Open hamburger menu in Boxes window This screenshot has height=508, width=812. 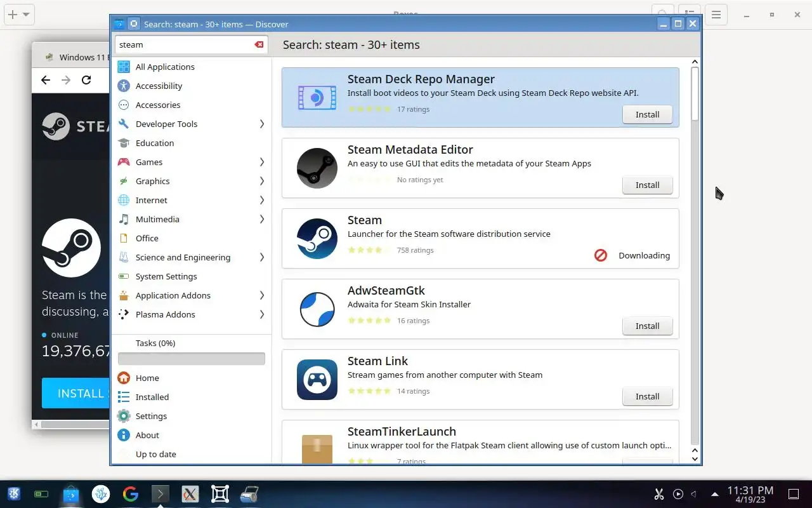(716, 15)
